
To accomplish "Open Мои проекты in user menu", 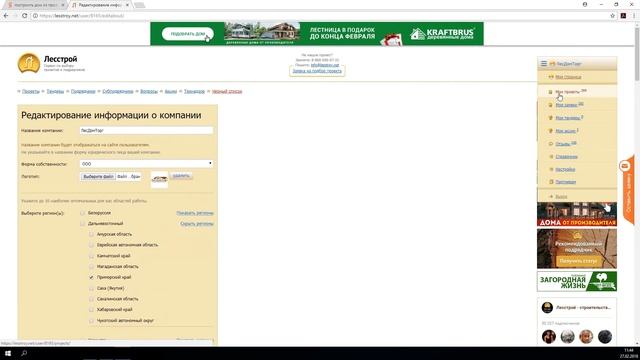I will (567, 92).
